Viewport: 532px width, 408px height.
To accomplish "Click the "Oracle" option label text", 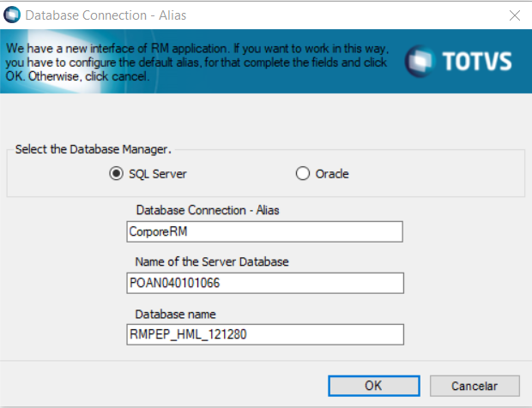I will click(x=332, y=174).
